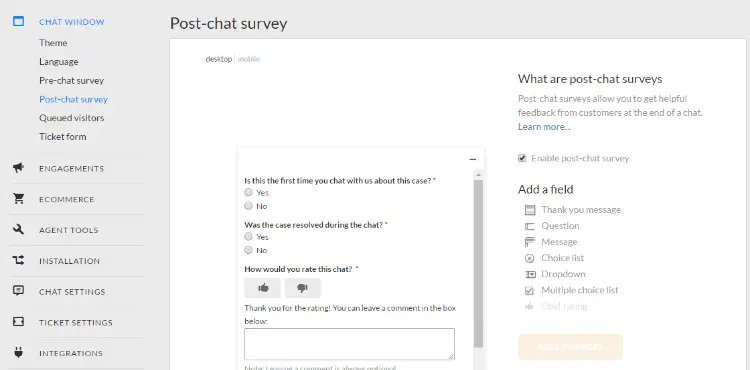Expand the CHAT SETTINGS section
This screenshot has height=370, width=750.
pos(72,292)
